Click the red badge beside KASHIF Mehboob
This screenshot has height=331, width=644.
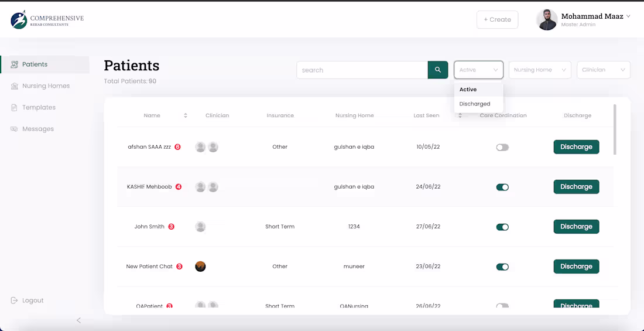178,187
